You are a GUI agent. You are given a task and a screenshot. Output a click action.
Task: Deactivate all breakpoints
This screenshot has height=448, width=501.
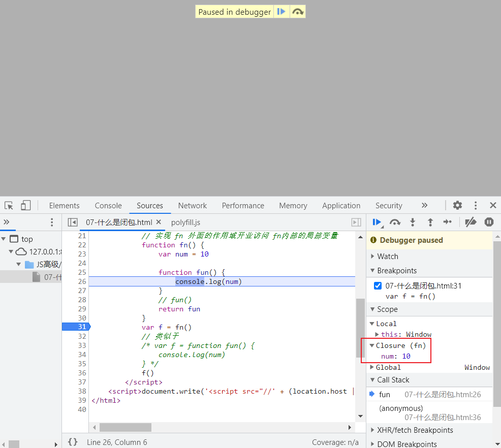tap(471, 222)
